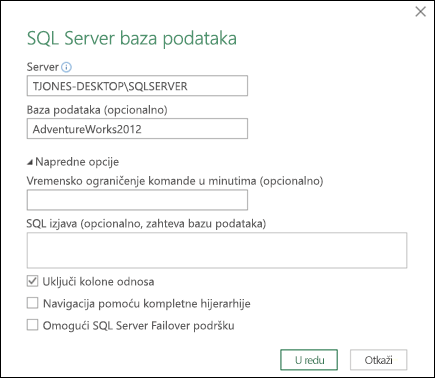Click the Baza podataka (opcionalno) label

point(97,110)
